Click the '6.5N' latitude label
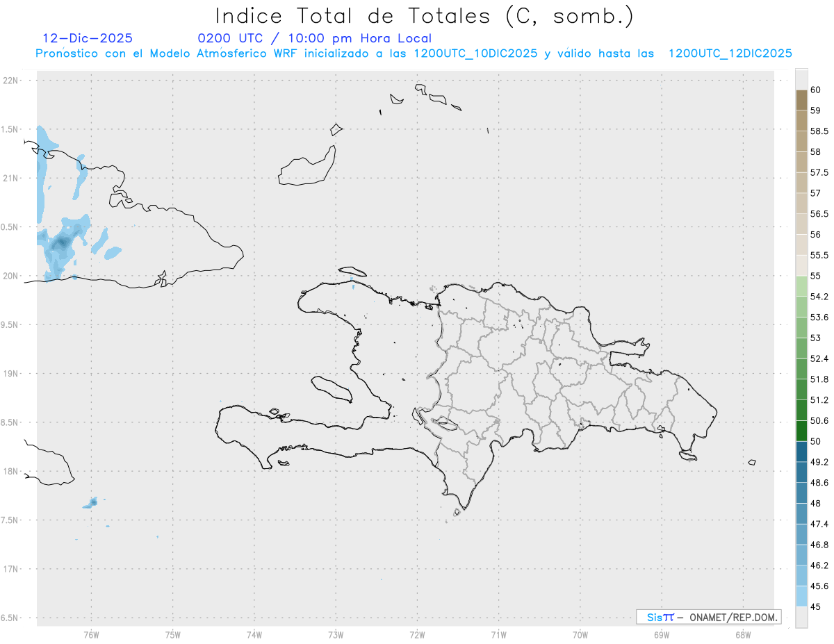 [10, 618]
